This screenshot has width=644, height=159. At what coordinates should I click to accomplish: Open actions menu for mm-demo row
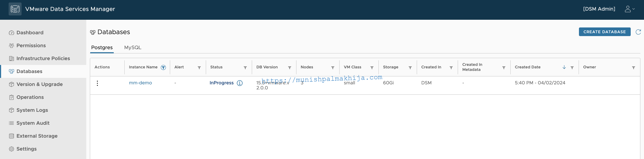97,83
